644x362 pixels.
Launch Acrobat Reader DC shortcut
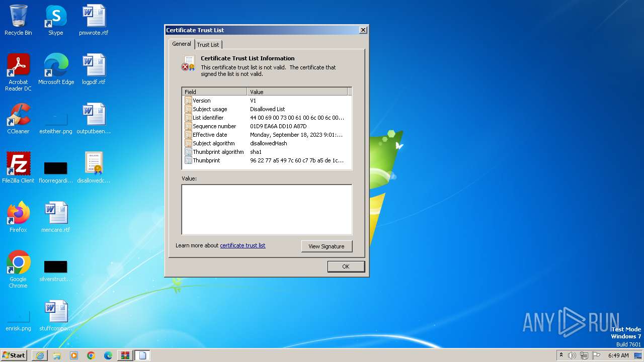coord(18,72)
